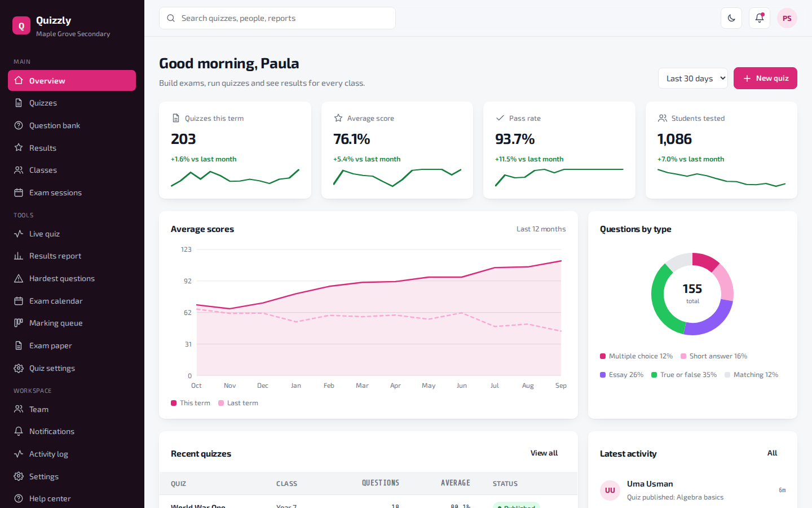Click the Maple Grove Secondary school name
Image resolution: width=812 pixels, height=508 pixels.
click(73, 34)
